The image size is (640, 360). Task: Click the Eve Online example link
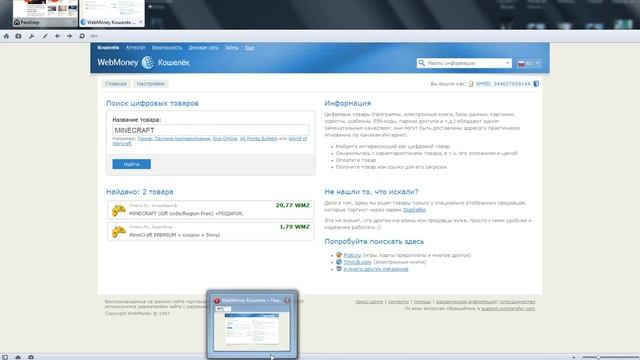(x=225, y=138)
